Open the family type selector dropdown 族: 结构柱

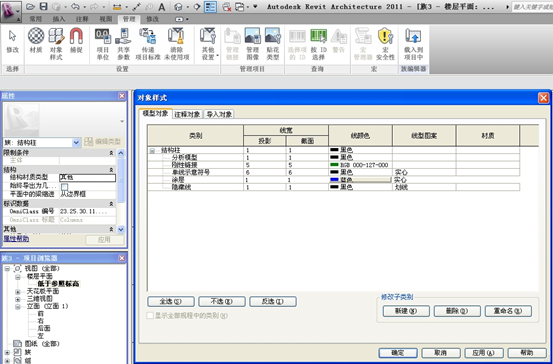[x=76, y=143]
